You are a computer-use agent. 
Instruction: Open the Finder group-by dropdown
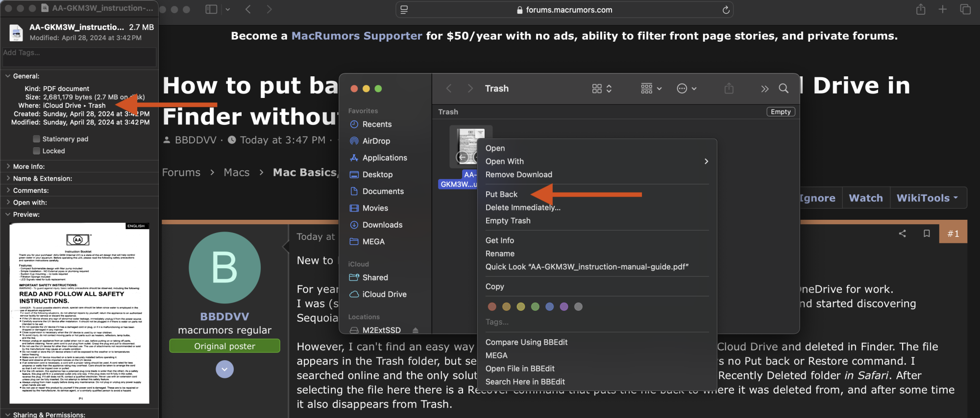(651, 89)
